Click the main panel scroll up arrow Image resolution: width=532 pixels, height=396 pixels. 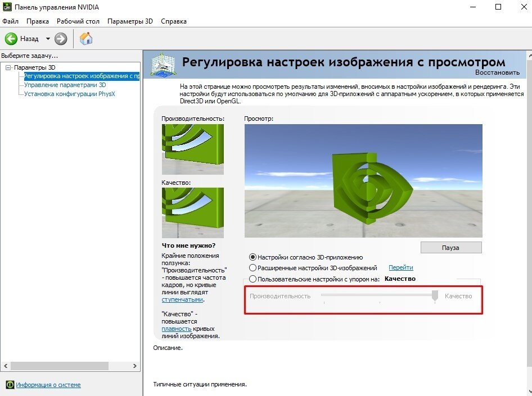[530, 55]
